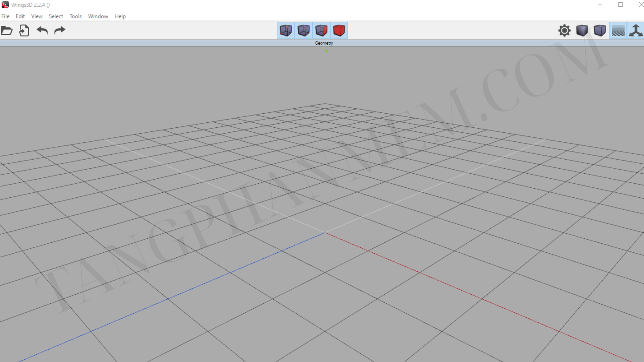
Task: Open Preferences via the gear icon
Action: 565,31
